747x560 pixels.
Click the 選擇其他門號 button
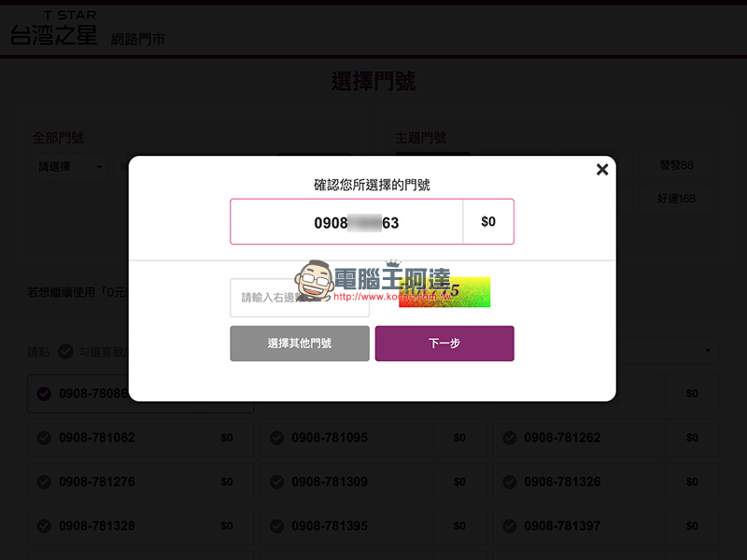(x=300, y=343)
